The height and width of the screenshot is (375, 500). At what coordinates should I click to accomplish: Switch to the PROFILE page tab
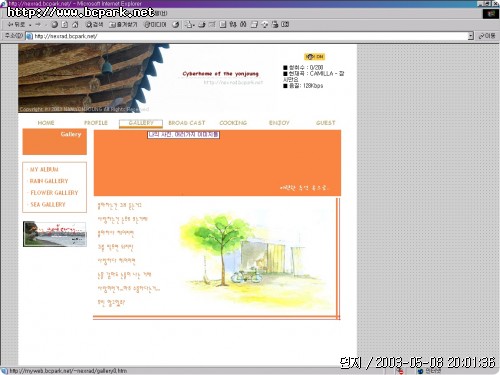pos(96,123)
